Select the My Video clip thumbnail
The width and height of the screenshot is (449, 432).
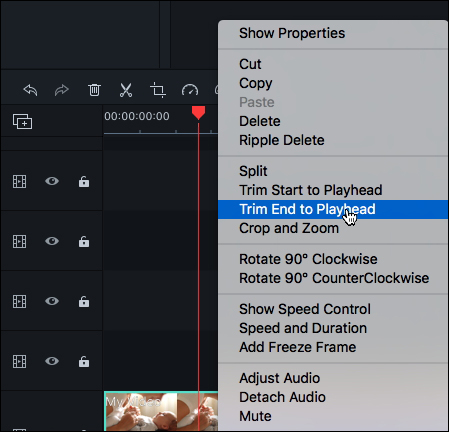pos(161,411)
